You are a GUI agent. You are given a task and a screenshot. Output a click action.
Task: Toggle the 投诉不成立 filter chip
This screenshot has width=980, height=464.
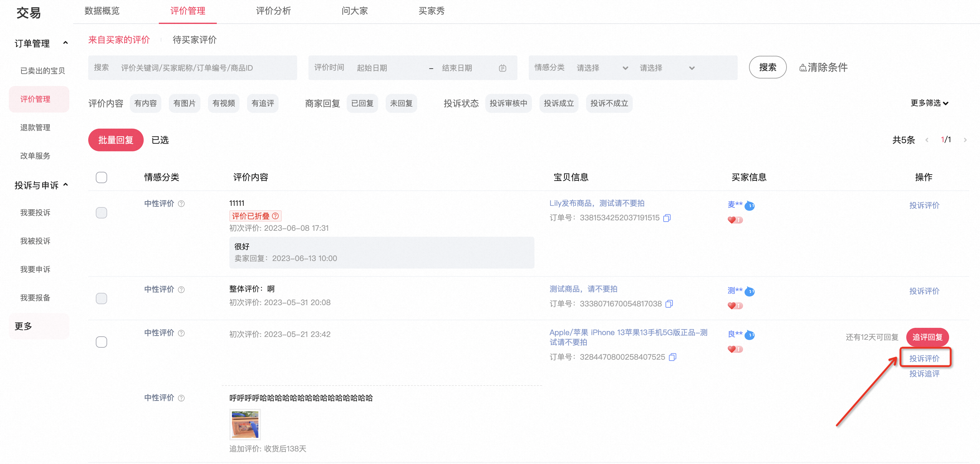609,103
